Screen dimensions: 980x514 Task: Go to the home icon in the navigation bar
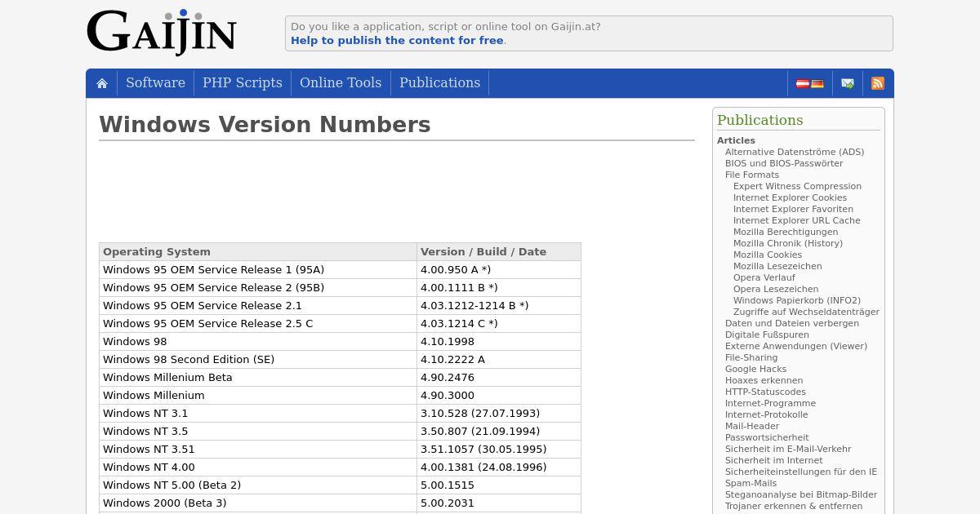point(102,83)
